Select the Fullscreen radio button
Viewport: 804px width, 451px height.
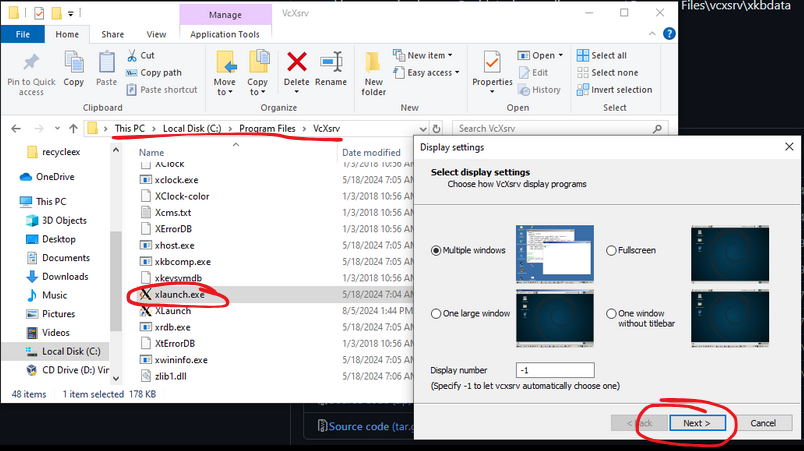coord(611,251)
